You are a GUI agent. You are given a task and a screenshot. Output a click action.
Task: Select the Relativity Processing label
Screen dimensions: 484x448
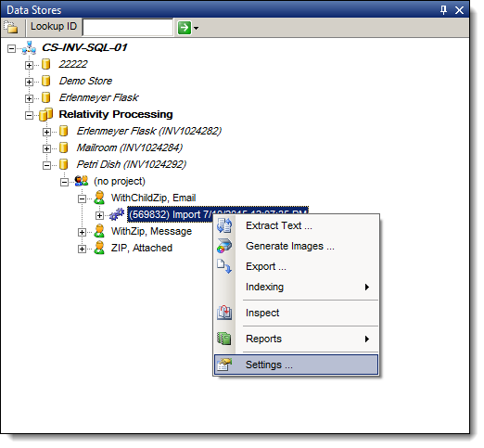tap(116, 114)
